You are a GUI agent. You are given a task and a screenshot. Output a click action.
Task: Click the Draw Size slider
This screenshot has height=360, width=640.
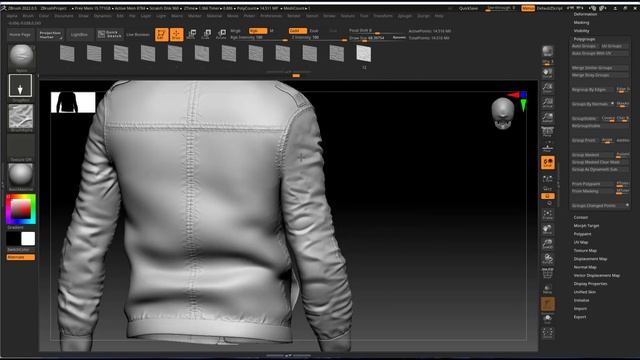click(x=377, y=38)
